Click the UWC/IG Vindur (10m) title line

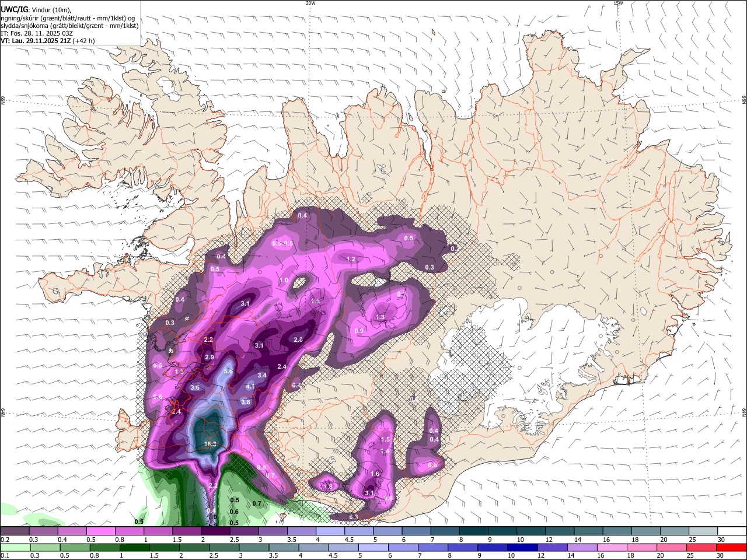click(36, 9)
